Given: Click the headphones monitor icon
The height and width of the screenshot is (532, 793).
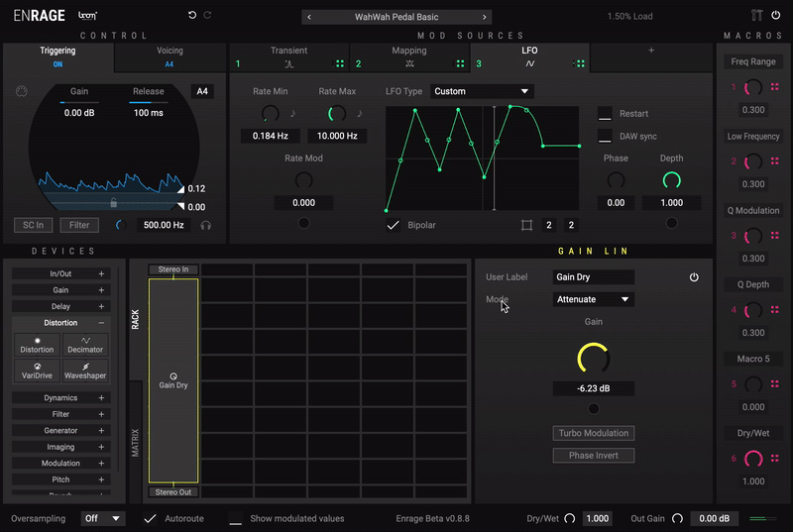Looking at the screenshot, I should coord(206,225).
